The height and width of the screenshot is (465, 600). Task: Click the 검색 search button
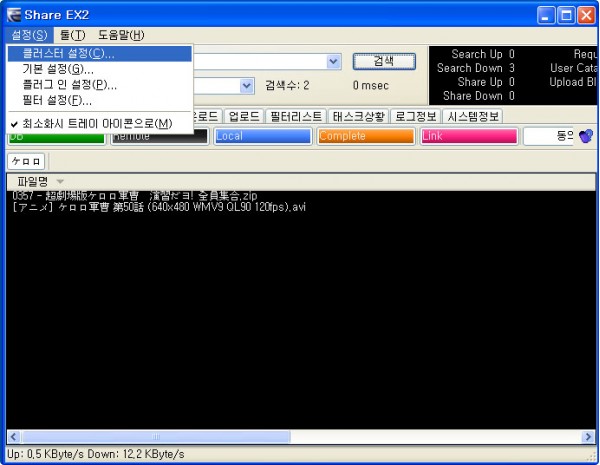click(x=384, y=62)
